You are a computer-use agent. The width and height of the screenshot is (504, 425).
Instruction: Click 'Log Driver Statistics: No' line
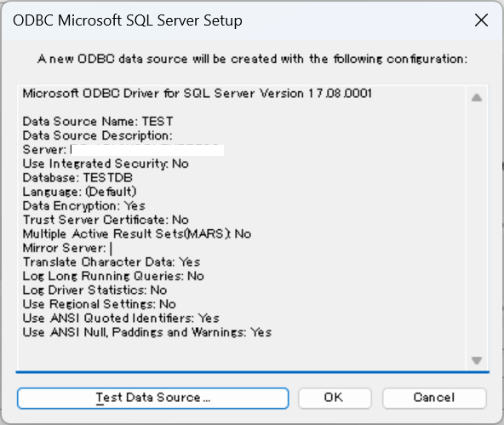coord(94,290)
